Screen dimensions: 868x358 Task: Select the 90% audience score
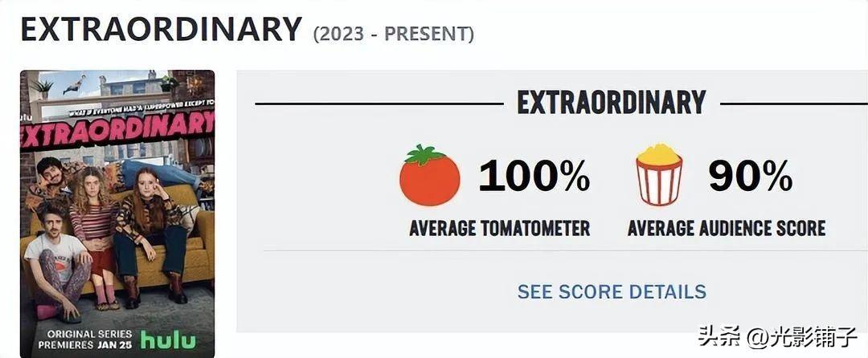[751, 177]
